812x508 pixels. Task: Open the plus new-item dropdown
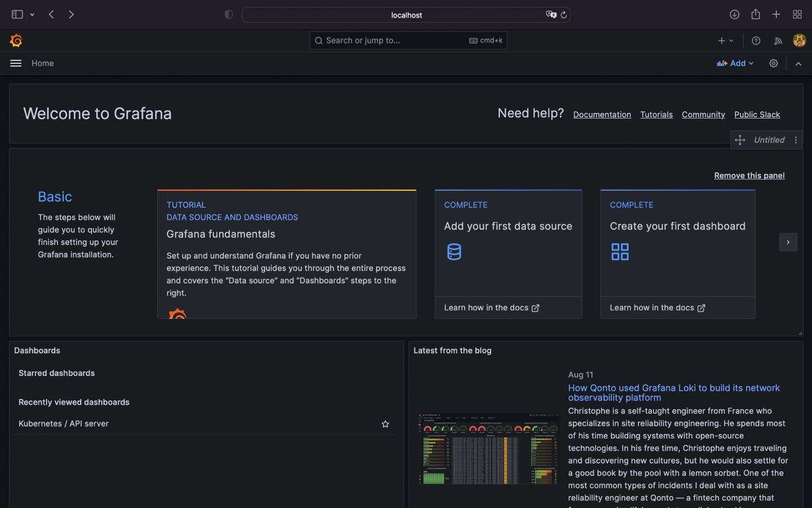point(726,41)
